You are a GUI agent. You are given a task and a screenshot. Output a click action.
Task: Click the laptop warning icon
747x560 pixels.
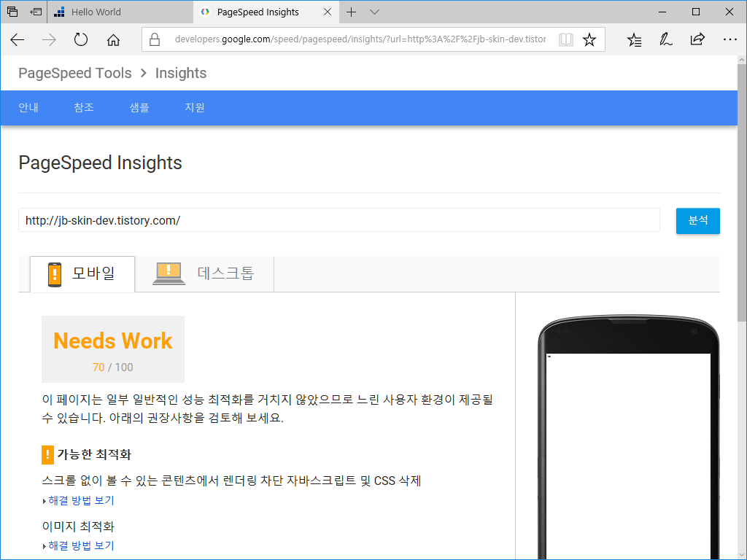click(169, 274)
